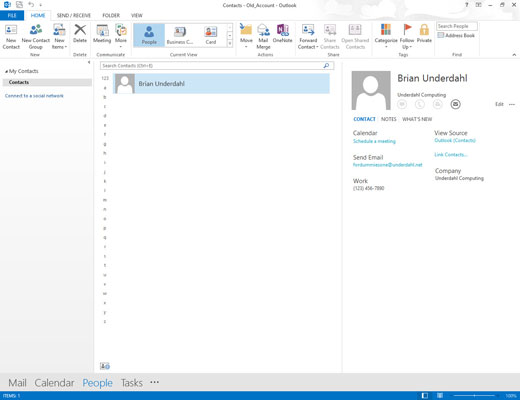
Task: Click Link Contacts...
Action: (x=451, y=155)
